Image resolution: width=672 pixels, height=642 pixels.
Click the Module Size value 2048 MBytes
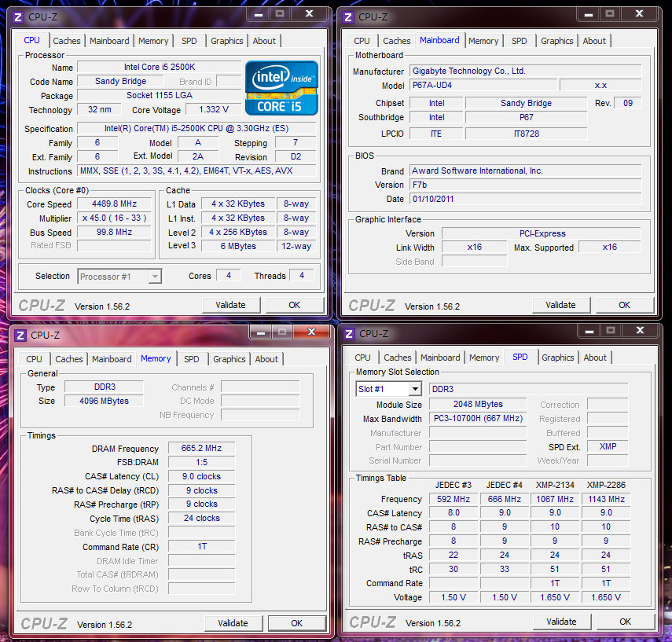(x=479, y=404)
